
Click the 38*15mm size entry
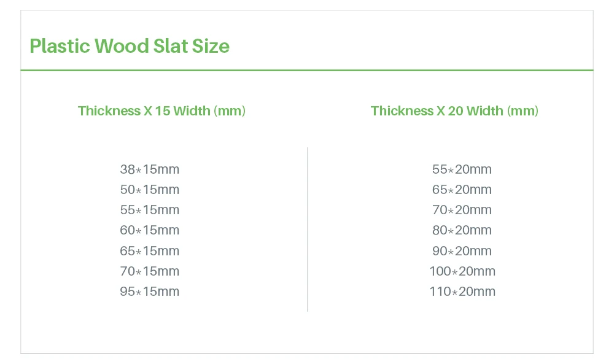click(150, 169)
